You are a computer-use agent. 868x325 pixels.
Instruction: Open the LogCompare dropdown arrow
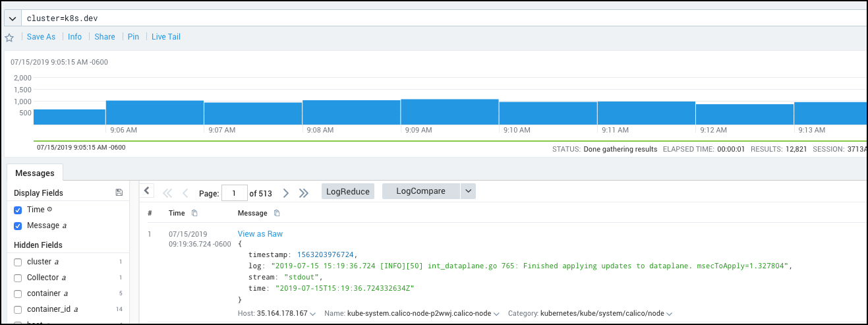[x=467, y=191]
